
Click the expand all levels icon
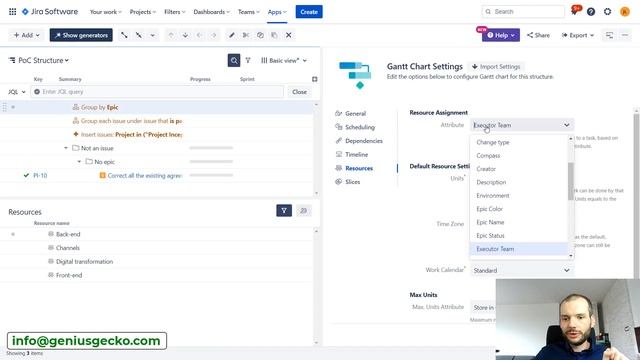click(x=124, y=35)
